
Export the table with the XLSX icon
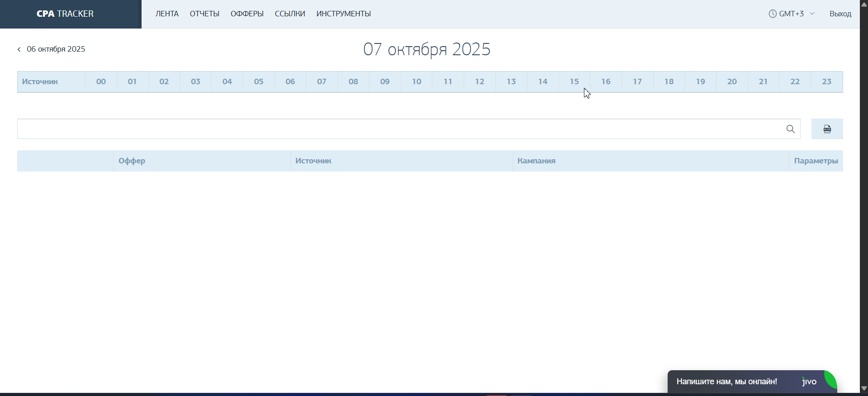pyautogui.click(x=827, y=129)
